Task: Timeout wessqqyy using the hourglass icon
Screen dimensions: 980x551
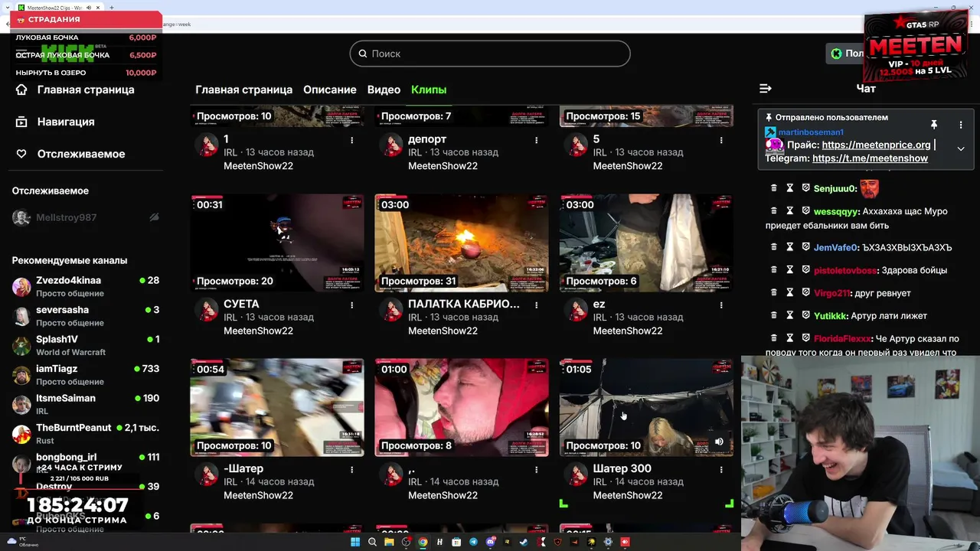Action: [789, 211]
